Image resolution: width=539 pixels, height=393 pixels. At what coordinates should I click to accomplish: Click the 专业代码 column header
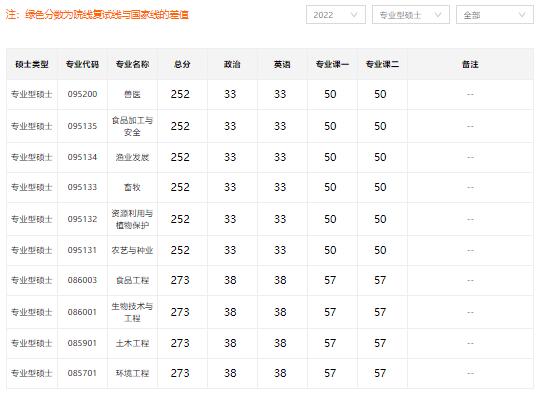(82, 64)
